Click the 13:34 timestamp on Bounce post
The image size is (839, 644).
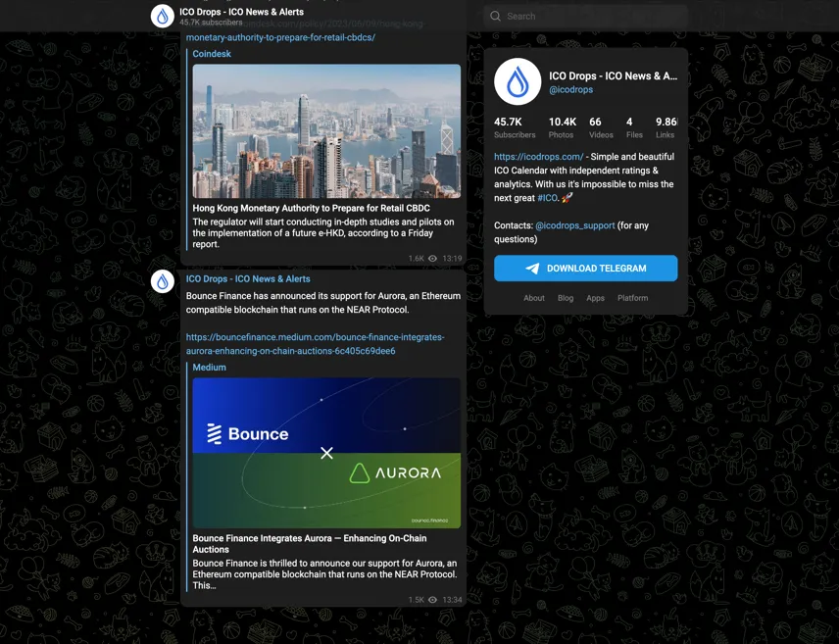[452, 600]
